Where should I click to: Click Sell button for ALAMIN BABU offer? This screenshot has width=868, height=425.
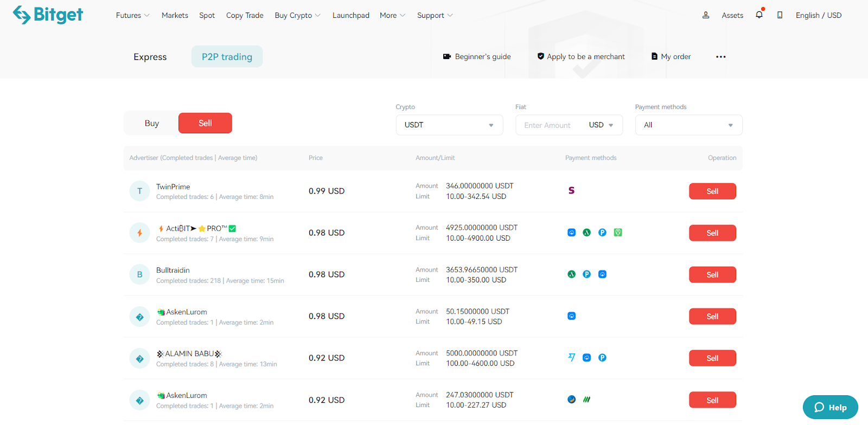[x=712, y=358]
